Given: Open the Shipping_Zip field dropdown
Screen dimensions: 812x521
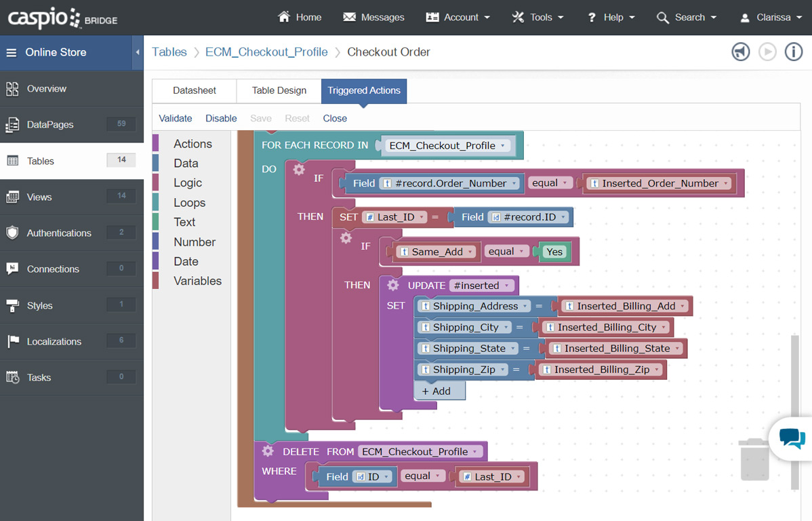Looking at the screenshot, I should (464, 369).
